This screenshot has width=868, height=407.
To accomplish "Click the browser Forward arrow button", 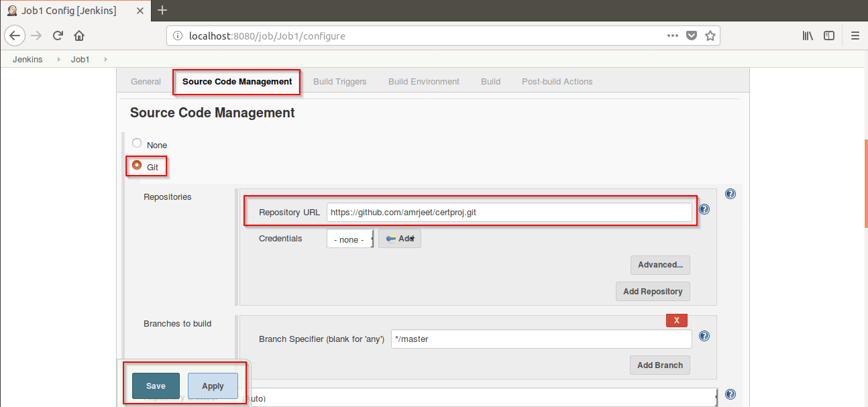I will point(36,36).
